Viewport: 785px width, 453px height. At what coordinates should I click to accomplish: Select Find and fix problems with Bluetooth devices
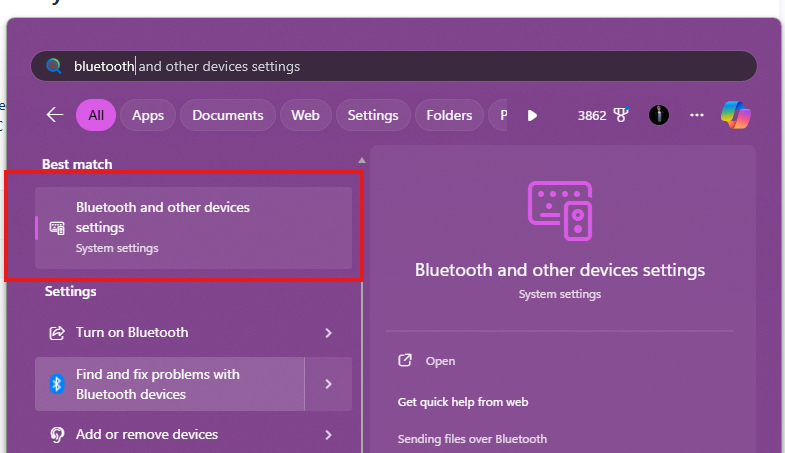tap(170, 384)
